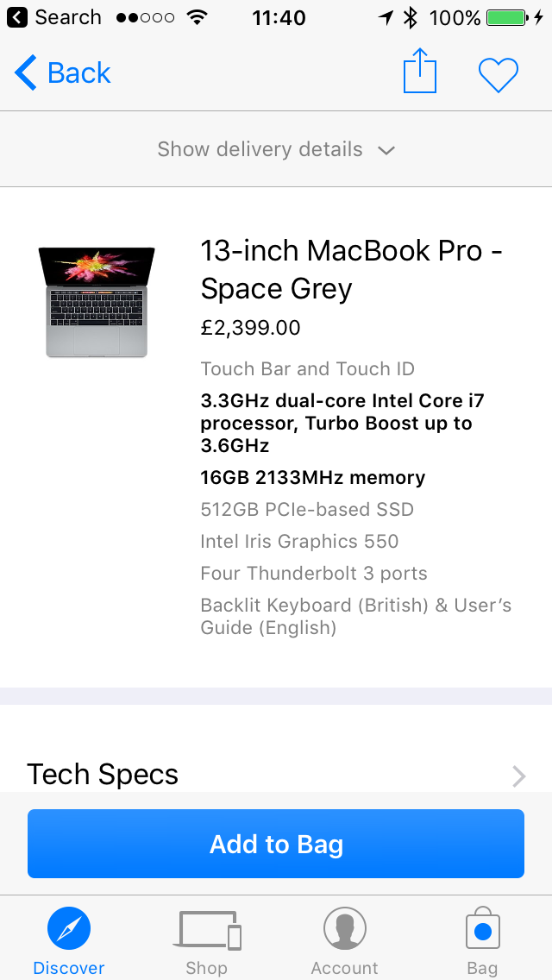Return to Search app via status bar
This screenshot has height=980, width=552.
55,17
